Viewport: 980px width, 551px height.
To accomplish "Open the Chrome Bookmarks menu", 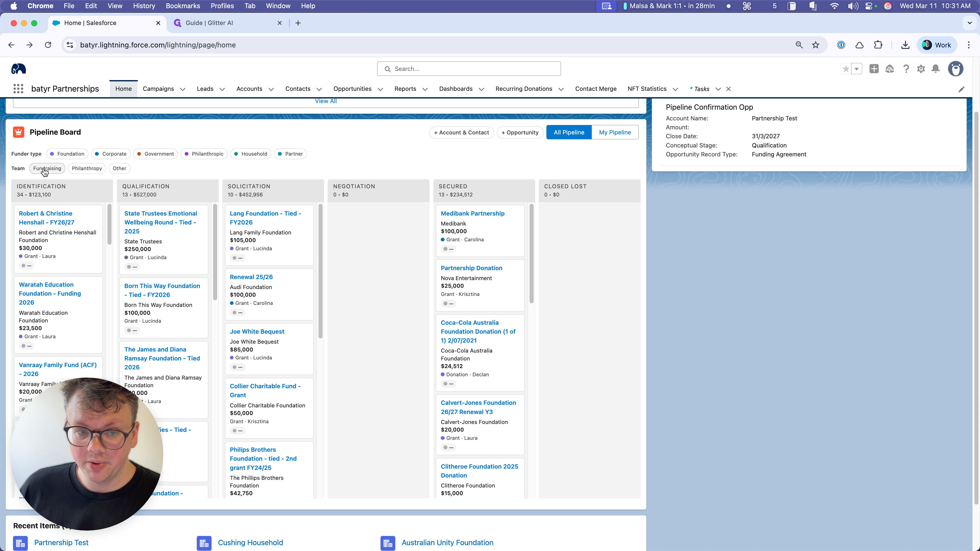I will 183,6.
